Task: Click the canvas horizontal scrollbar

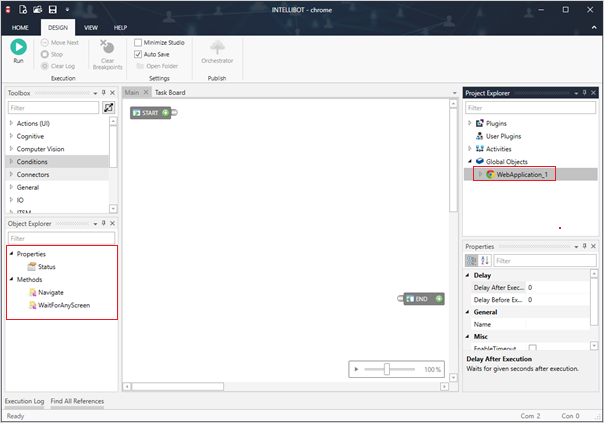Action: [x=178, y=386]
